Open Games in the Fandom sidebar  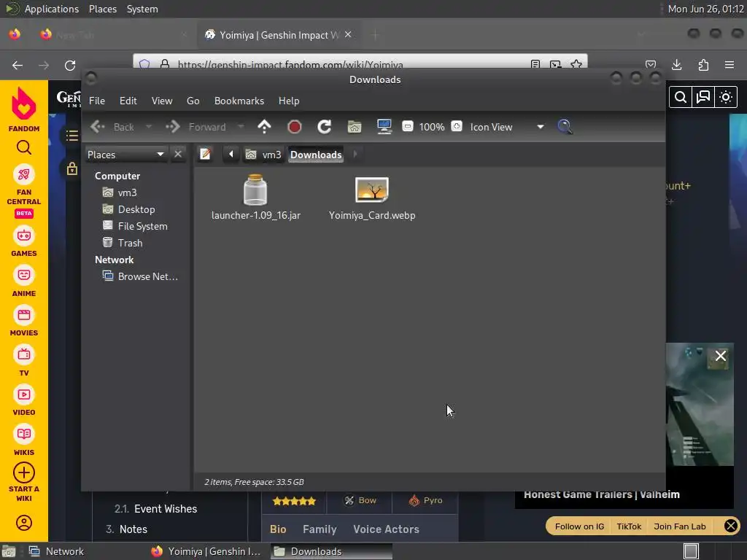point(24,242)
